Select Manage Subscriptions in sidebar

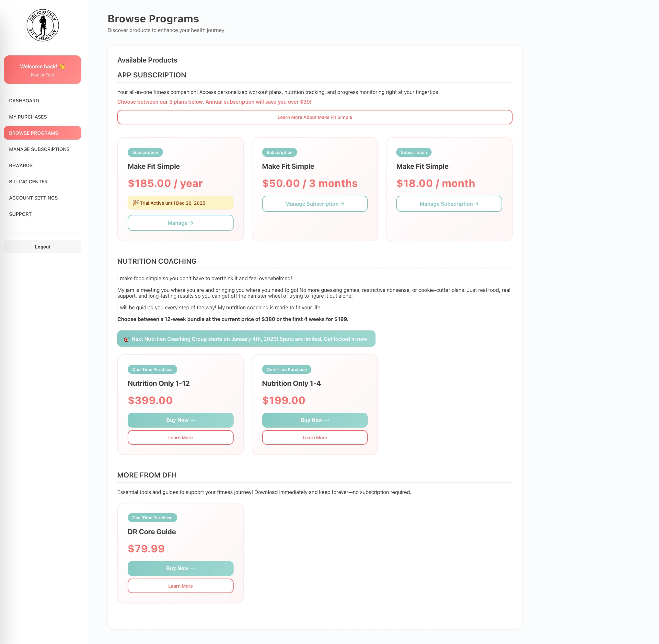point(39,149)
